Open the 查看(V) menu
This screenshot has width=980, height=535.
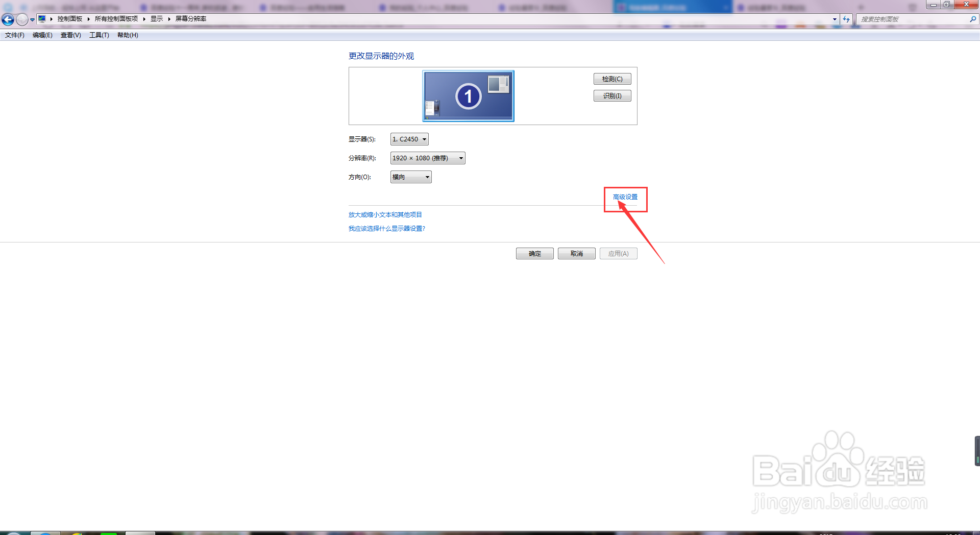71,35
